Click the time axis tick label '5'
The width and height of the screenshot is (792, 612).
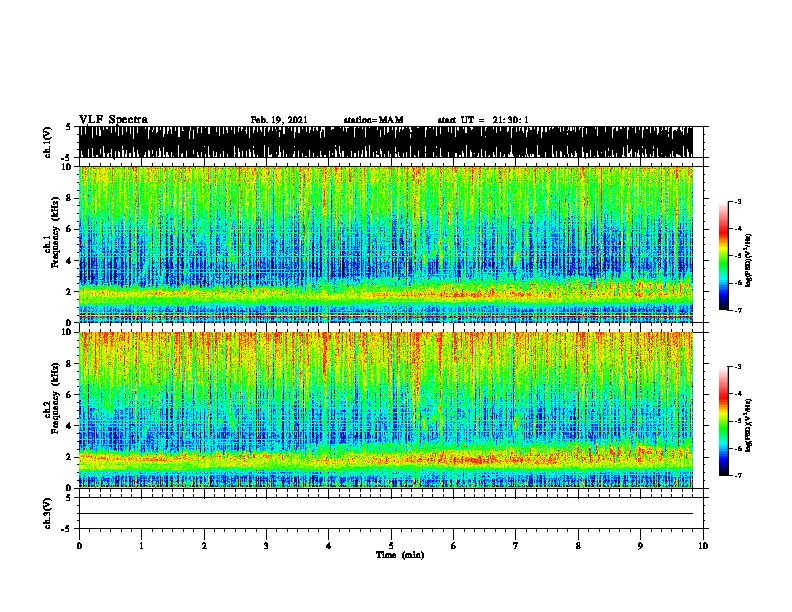click(391, 546)
